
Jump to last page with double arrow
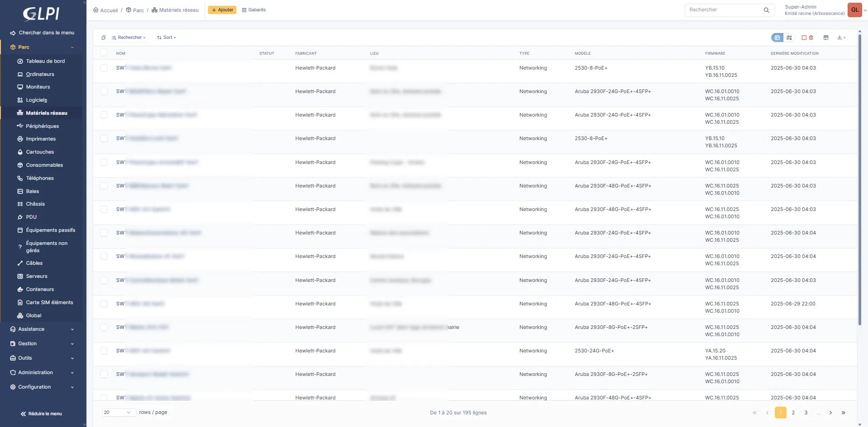(843, 413)
